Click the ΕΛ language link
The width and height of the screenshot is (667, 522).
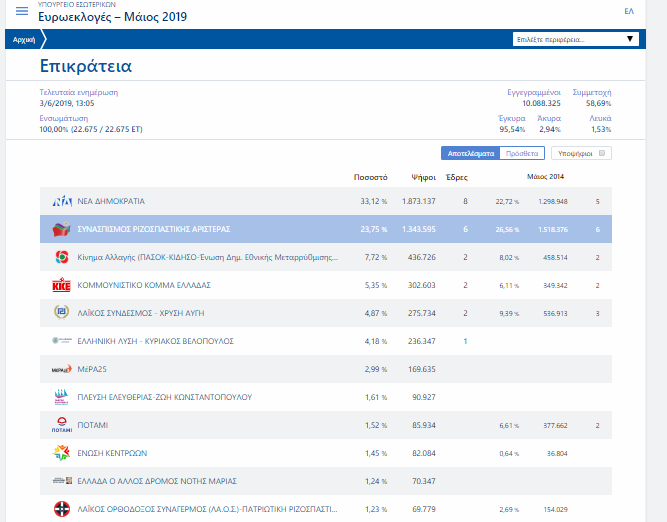[x=629, y=11]
